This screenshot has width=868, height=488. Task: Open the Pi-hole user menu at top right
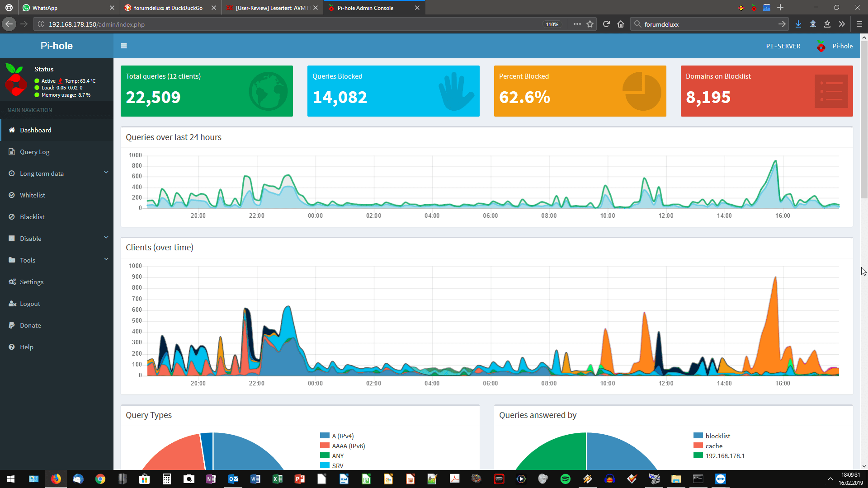tap(835, 46)
